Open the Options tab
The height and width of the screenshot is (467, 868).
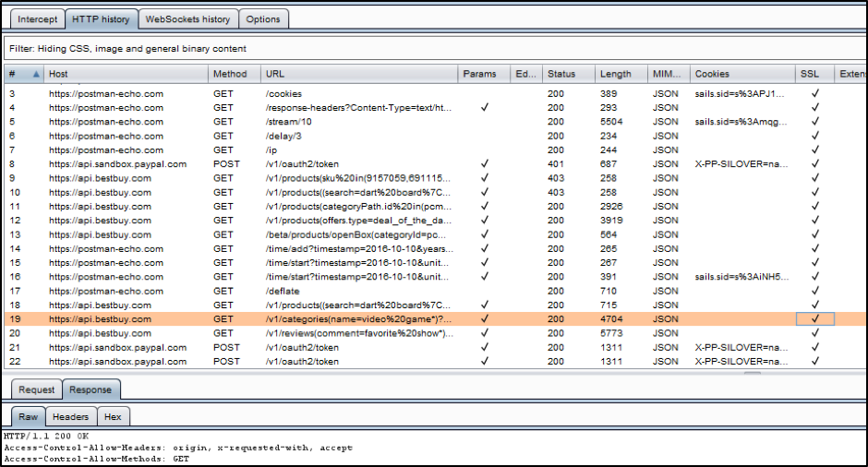tap(263, 19)
